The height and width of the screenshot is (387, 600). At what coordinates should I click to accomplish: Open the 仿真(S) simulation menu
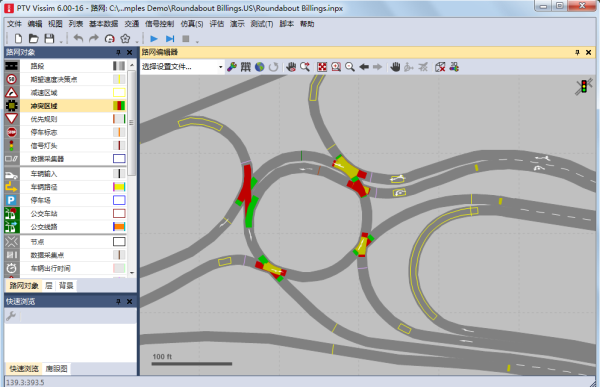[192, 24]
